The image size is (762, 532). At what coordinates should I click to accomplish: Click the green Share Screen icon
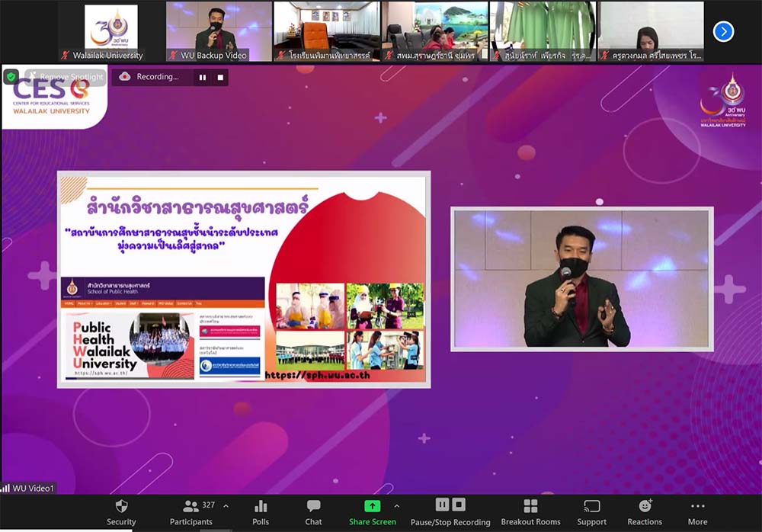pyautogui.click(x=372, y=506)
